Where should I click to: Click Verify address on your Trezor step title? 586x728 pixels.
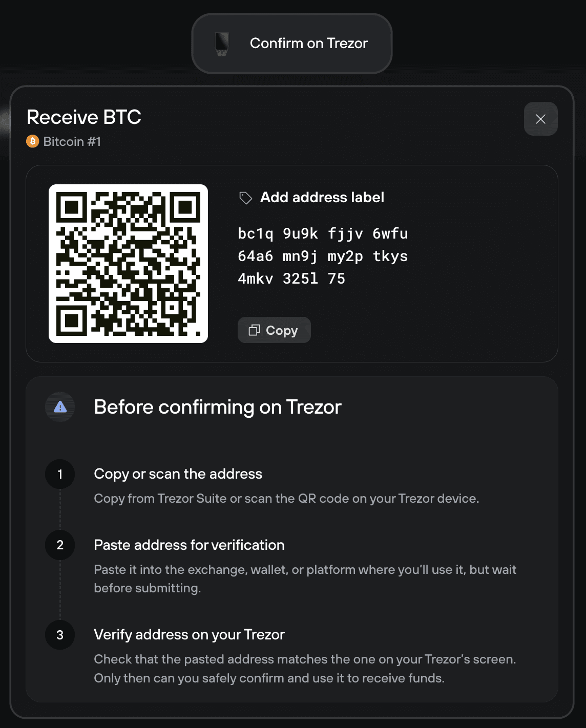tap(189, 635)
